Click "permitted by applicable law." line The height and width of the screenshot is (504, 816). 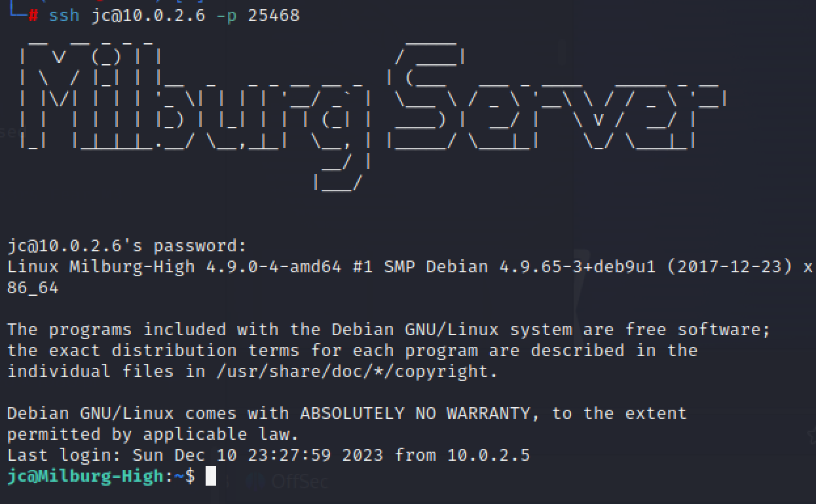[153, 434]
